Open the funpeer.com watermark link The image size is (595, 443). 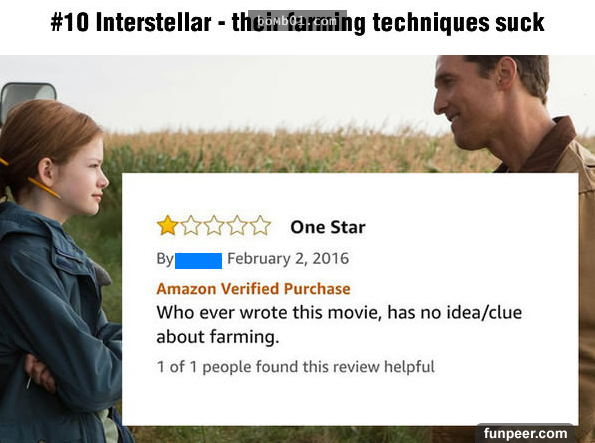525,433
